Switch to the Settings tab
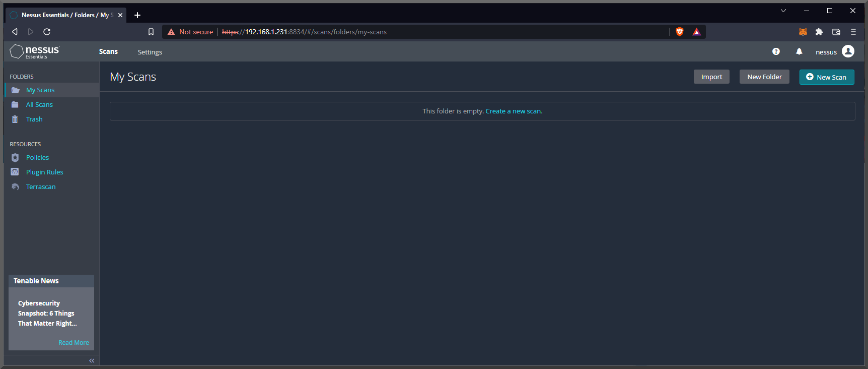This screenshot has height=369, width=868. [150, 52]
